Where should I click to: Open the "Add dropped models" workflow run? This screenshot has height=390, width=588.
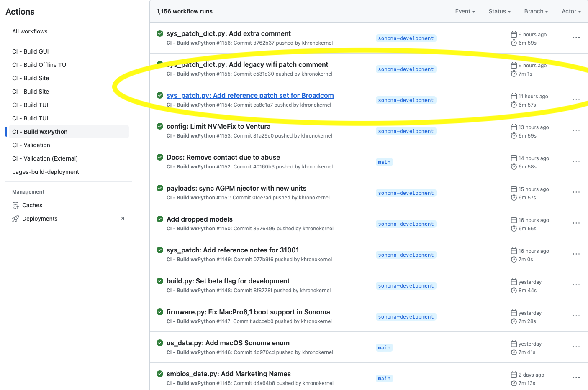[x=200, y=219]
